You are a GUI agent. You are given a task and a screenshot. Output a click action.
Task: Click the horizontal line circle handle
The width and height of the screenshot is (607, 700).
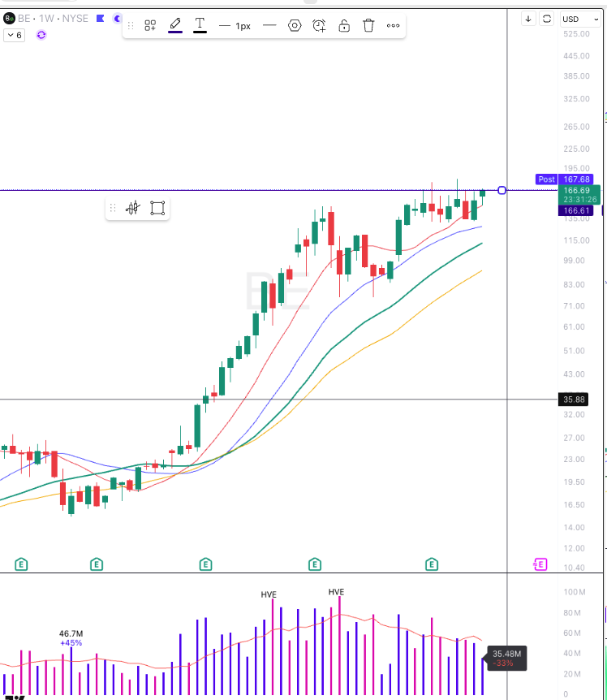502,190
